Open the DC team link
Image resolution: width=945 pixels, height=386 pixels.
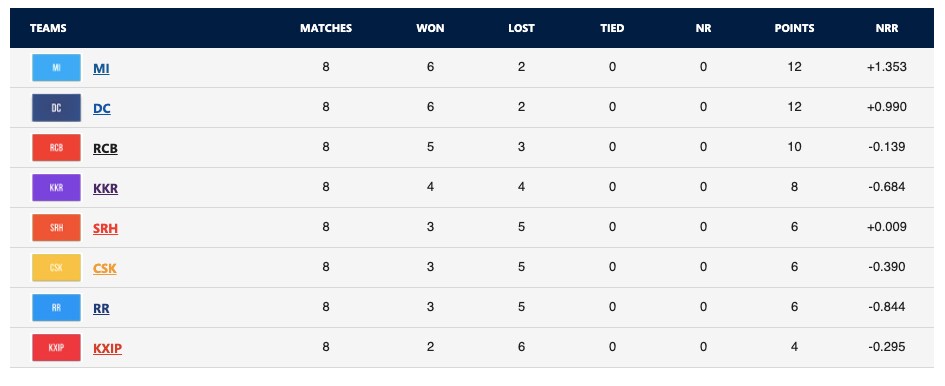coord(102,109)
